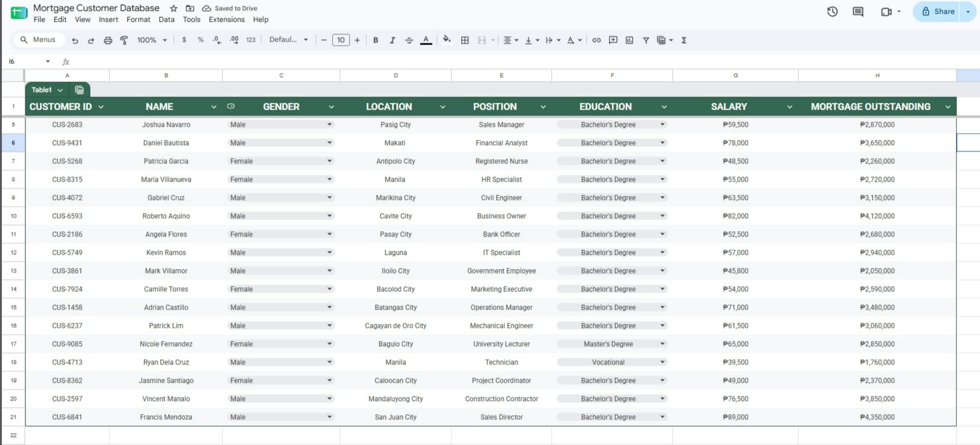Open the Insert menu
The image size is (980, 445).
click(x=108, y=19)
